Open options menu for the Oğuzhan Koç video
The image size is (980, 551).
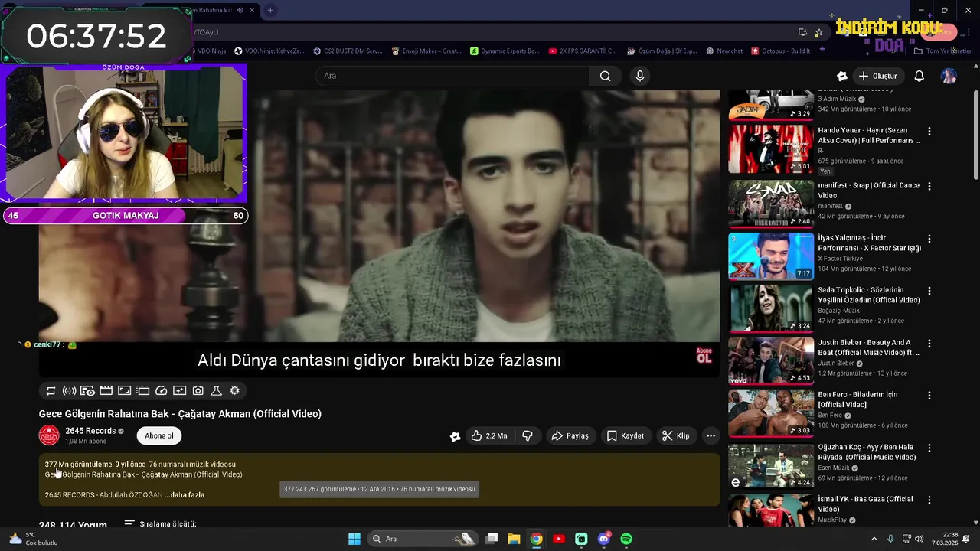pyautogui.click(x=929, y=448)
